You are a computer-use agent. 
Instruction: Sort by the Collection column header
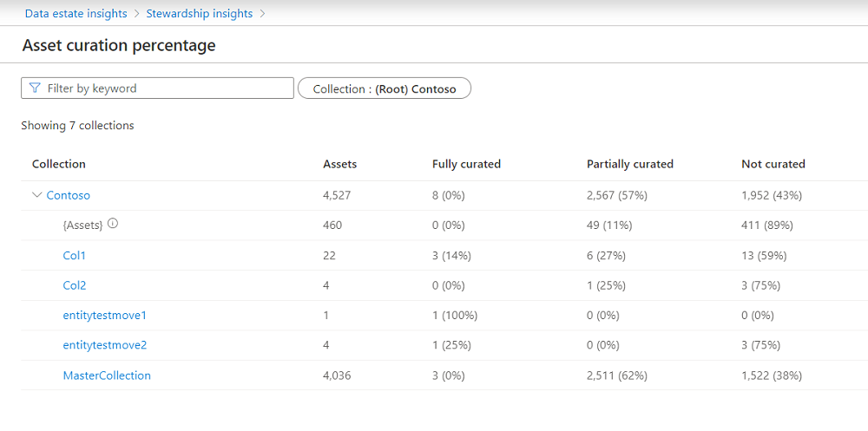pyautogui.click(x=59, y=164)
